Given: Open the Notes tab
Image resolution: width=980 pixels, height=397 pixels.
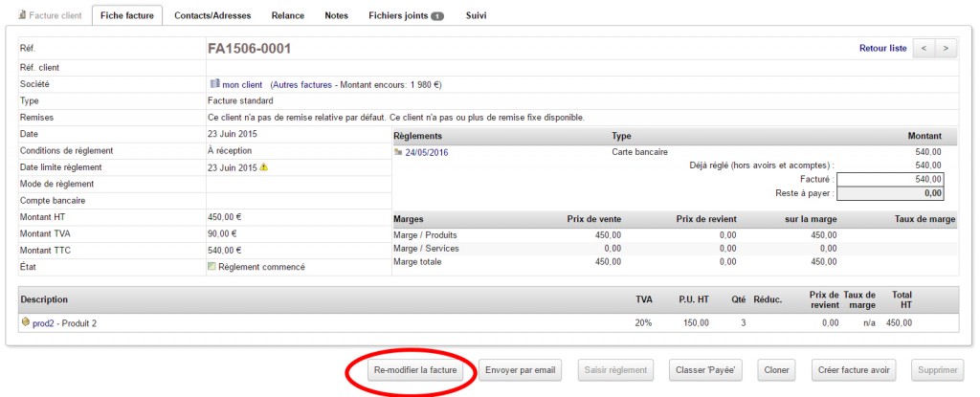Looking at the screenshot, I should click(x=336, y=16).
